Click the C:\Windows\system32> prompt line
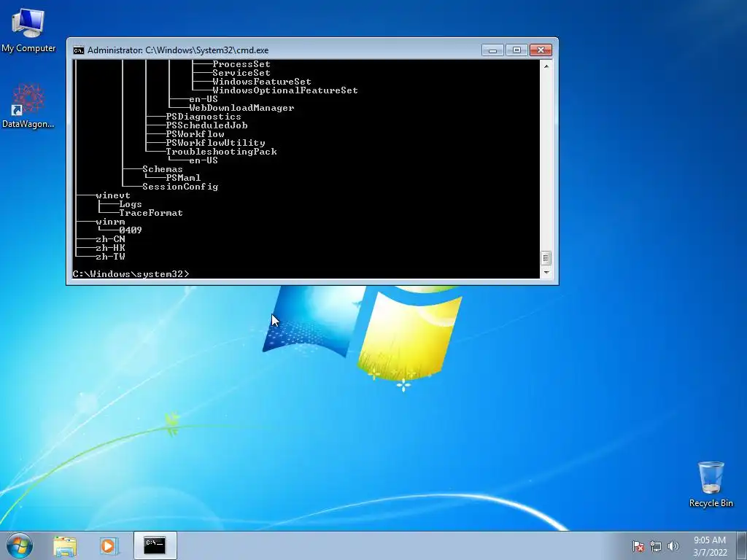This screenshot has width=747, height=560. (131, 274)
